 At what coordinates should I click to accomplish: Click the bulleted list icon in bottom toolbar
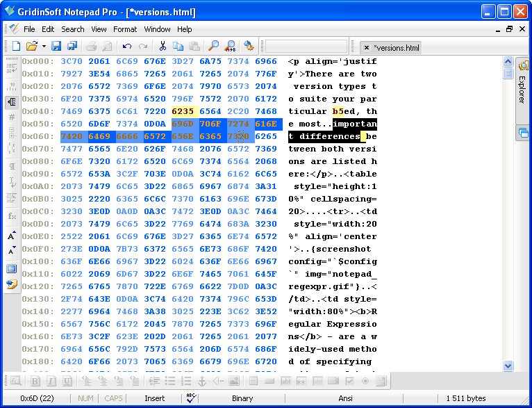point(170,381)
